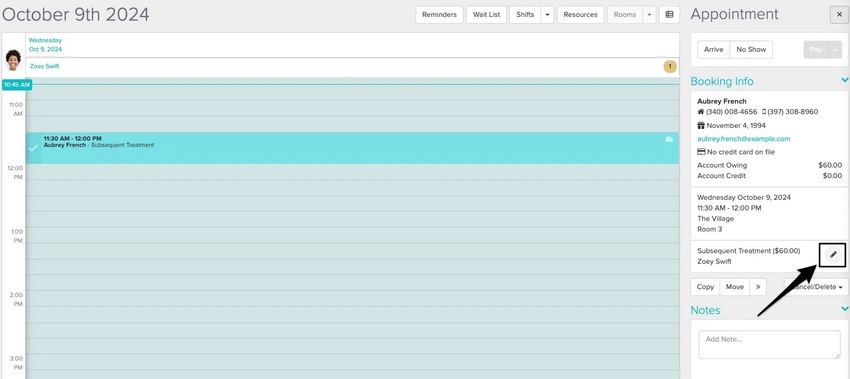The height and width of the screenshot is (379, 850).
Task: Click the Wednesday Oct 9, 2024 date header
Action: point(46,44)
